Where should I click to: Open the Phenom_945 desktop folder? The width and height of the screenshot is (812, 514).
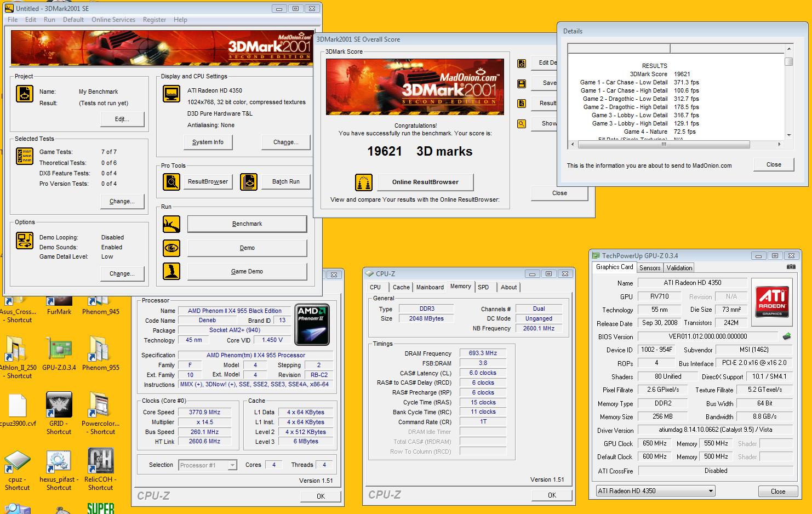pyautogui.click(x=100, y=306)
